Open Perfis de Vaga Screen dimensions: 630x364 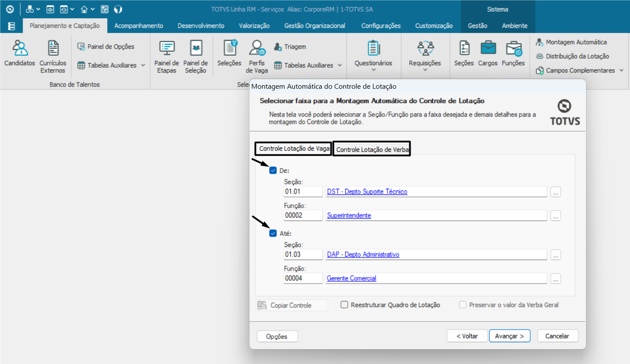(257, 57)
